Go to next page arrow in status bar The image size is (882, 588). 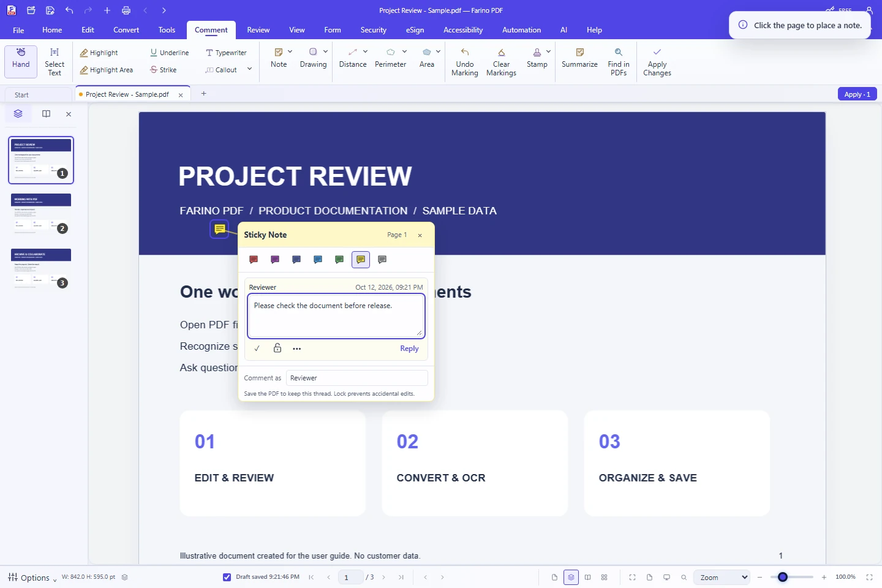(x=384, y=577)
